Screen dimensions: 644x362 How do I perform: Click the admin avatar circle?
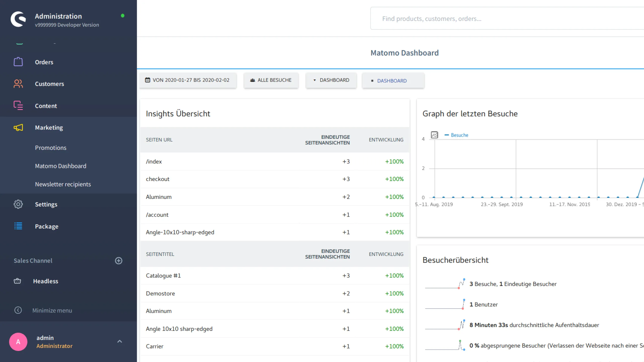[x=18, y=342]
